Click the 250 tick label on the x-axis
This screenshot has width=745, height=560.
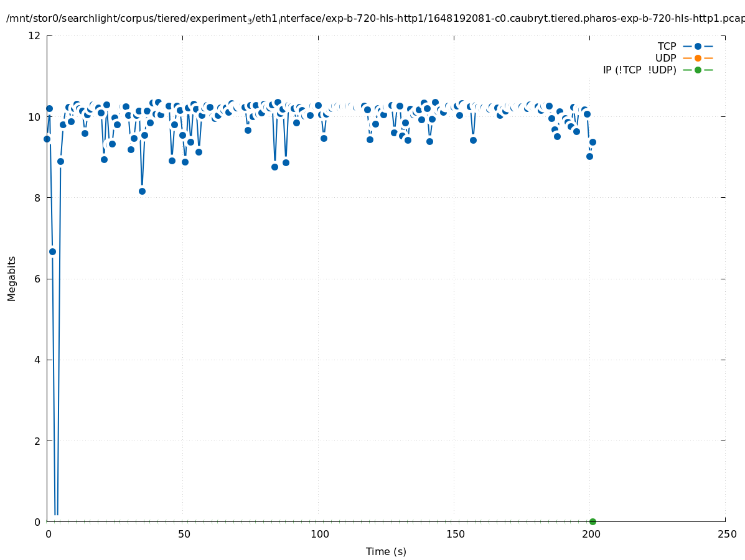(x=726, y=534)
